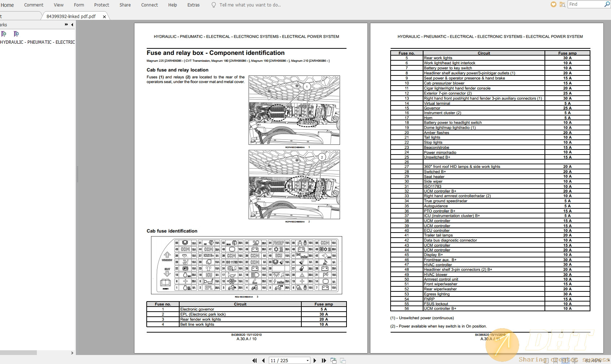
Task: Advance to the next page
Action: click(x=315, y=360)
